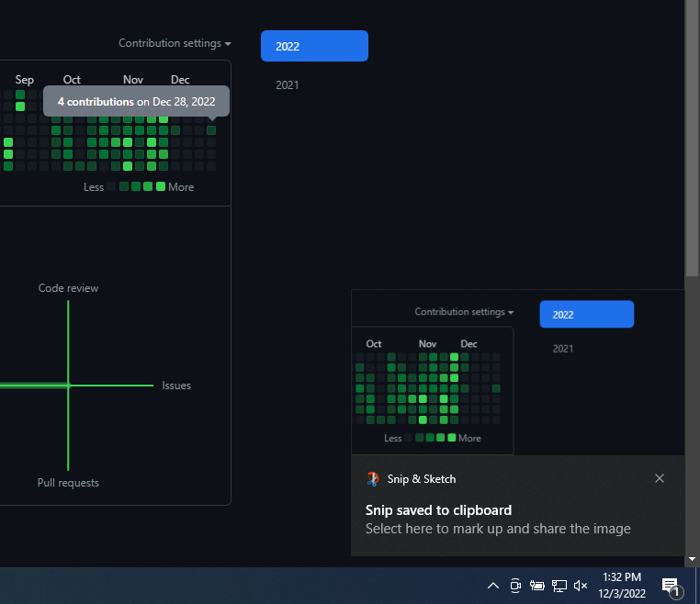Switch to 2021 contributions in main year list
The height and width of the screenshot is (604, 700).
point(288,85)
